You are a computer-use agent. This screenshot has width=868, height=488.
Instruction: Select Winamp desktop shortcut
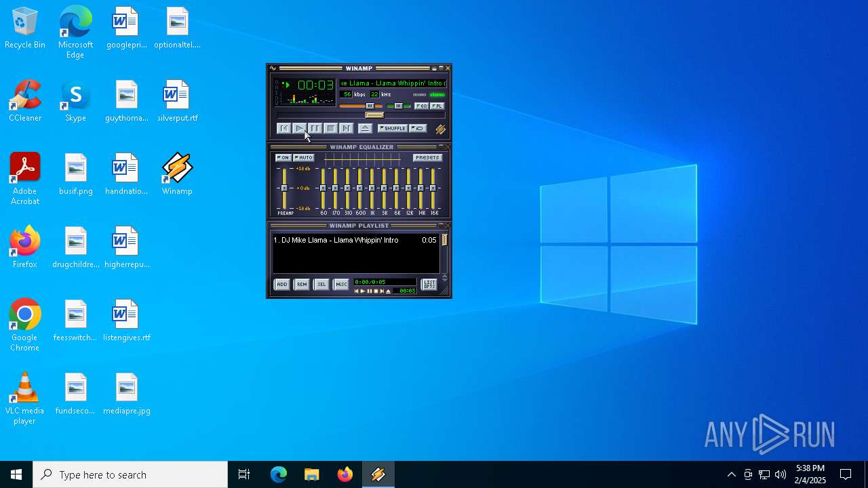177,175
